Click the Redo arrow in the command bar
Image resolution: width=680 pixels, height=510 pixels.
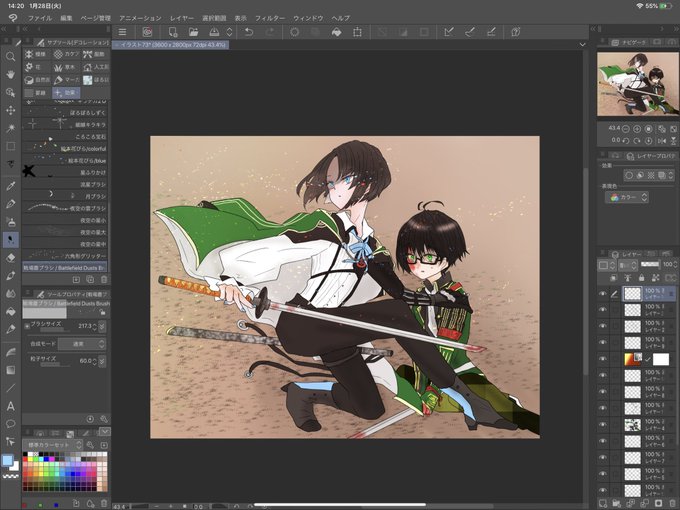[270, 32]
